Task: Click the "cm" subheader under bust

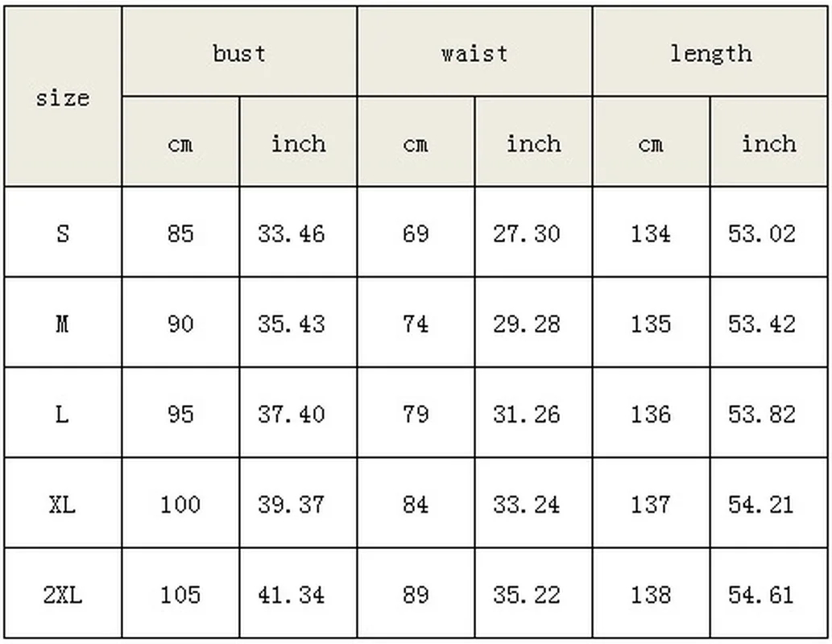Action: tap(180, 143)
